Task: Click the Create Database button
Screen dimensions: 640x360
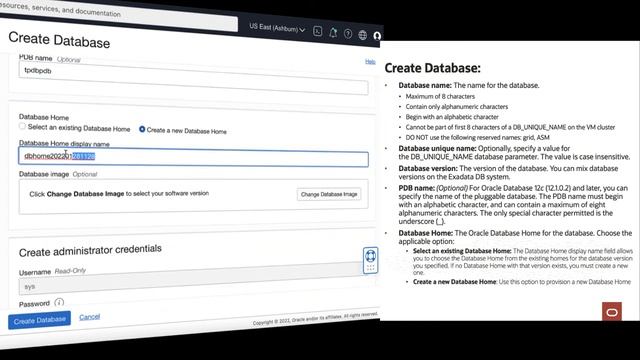Action: click(x=40, y=320)
